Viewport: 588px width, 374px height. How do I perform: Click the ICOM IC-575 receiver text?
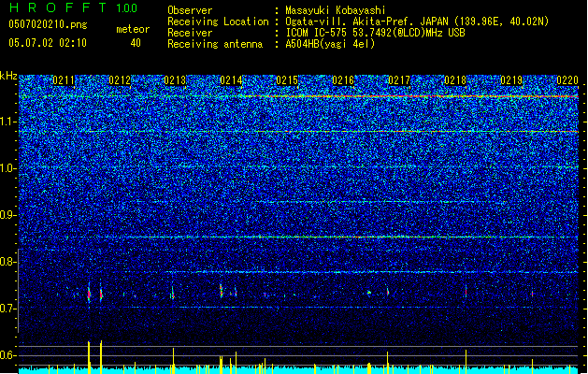coord(375,33)
